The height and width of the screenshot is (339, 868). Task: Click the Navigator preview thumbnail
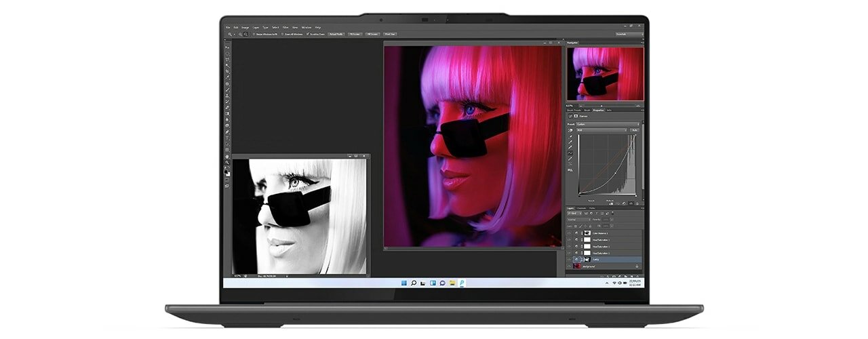pos(606,74)
